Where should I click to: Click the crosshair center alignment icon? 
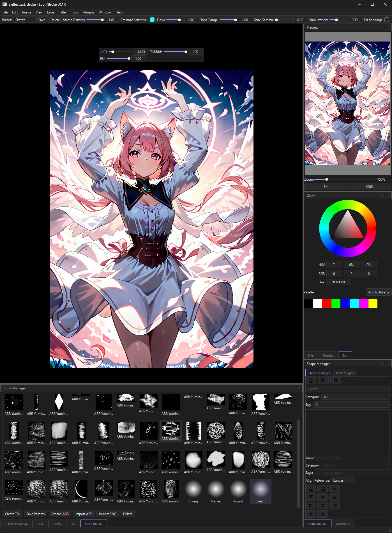point(335,489)
